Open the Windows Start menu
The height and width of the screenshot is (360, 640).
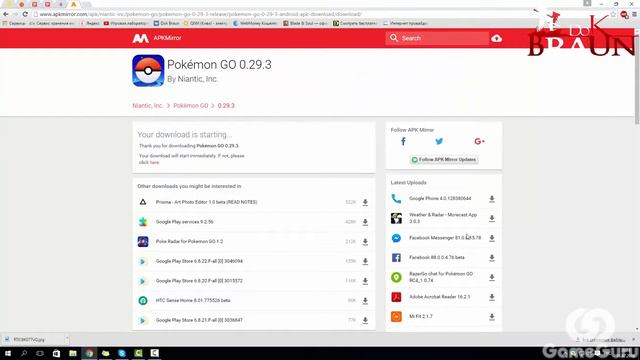8,353
